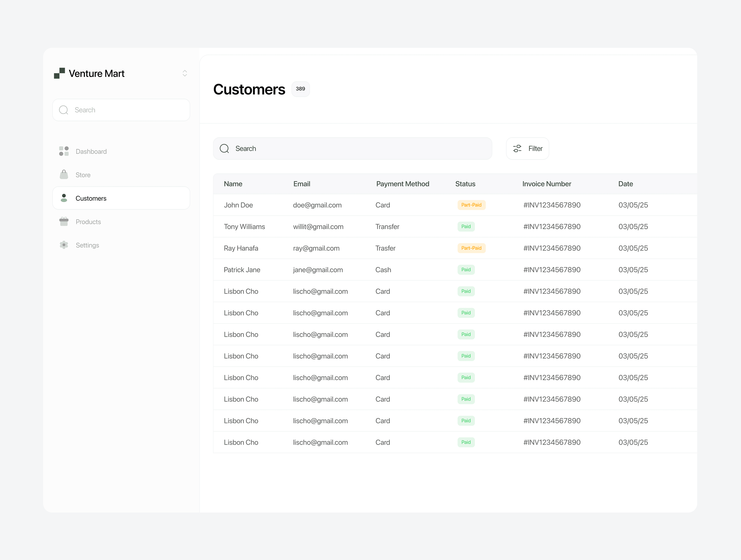
Task: Open the Products menu item
Action: [88, 222]
